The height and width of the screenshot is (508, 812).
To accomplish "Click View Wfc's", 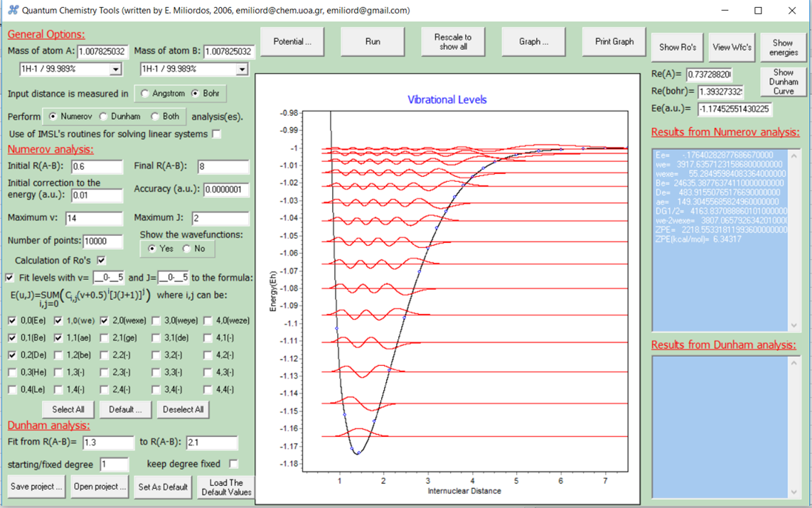I will [x=730, y=48].
